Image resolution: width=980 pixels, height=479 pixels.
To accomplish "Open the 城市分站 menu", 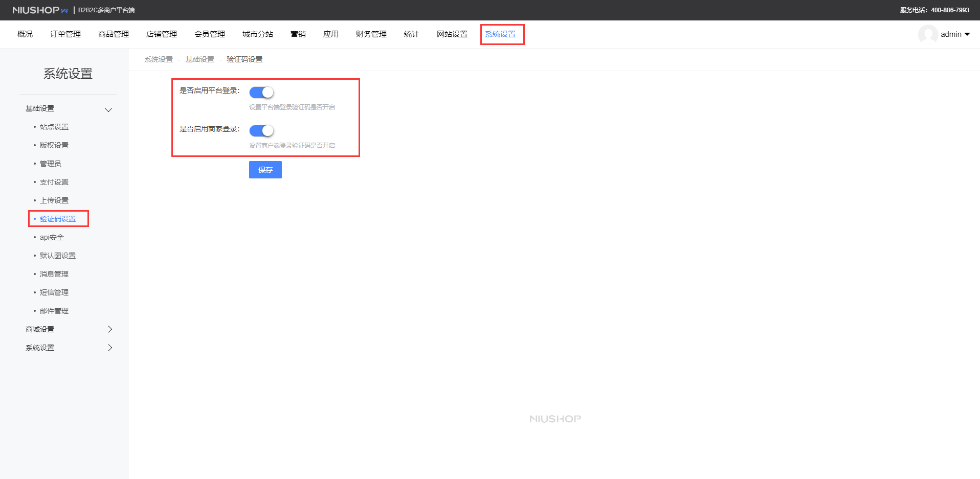I will tap(258, 34).
